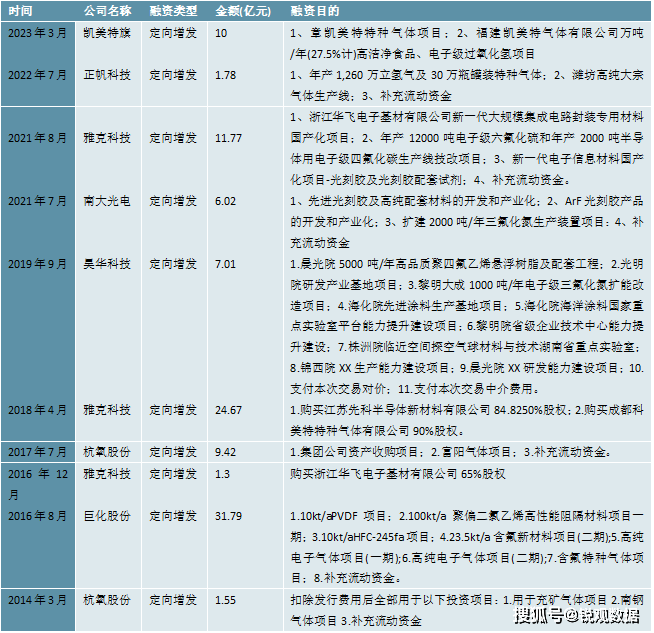This screenshot has width=654, height=633.
Task: Click purpose text starting 1.晨光院5000吨/年
Action: coord(467,327)
